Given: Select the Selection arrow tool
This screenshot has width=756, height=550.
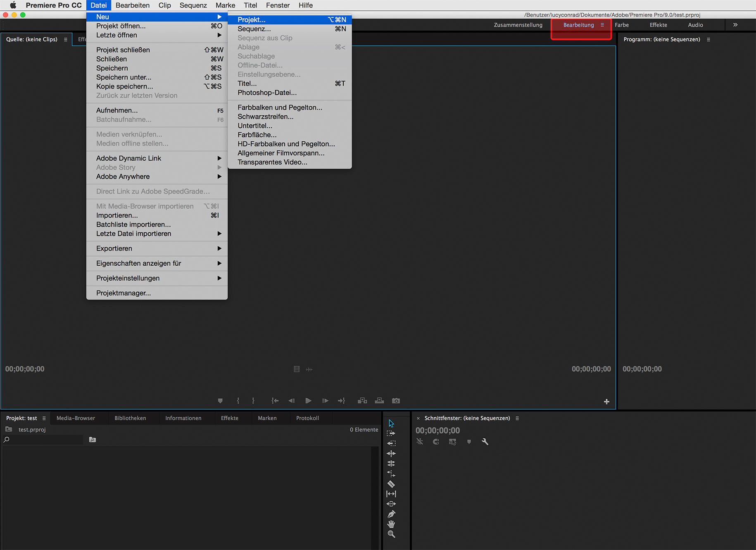Looking at the screenshot, I should point(391,423).
